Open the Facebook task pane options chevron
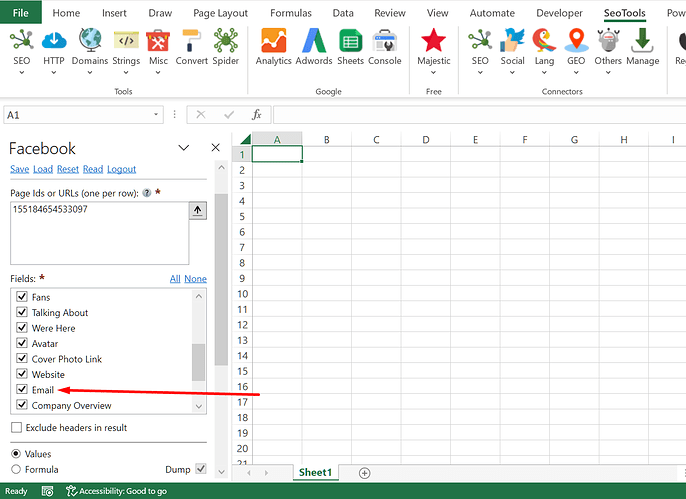686x499 pixels. click(184, 148)
